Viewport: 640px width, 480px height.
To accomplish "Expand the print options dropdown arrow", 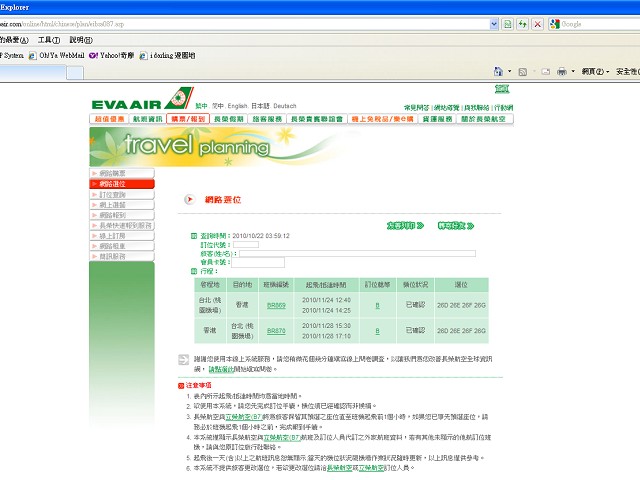I will 573,71.
